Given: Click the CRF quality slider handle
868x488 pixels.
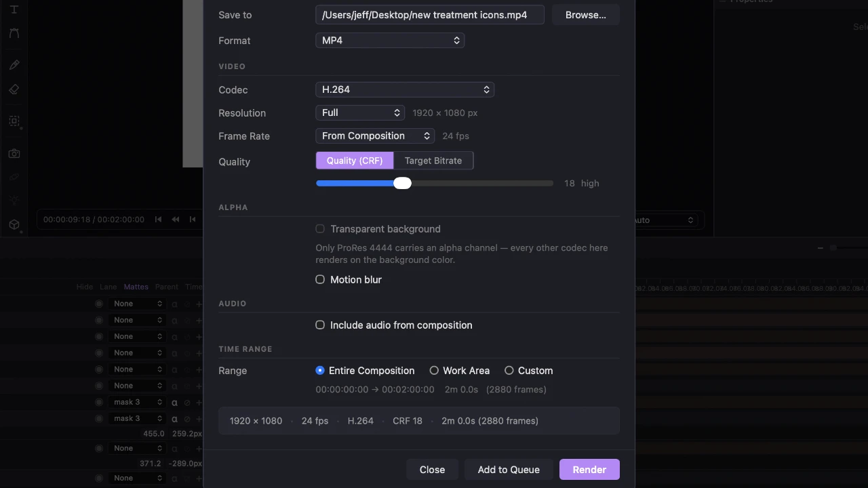Looking at the screenshot, I should (x=402, y=183).
